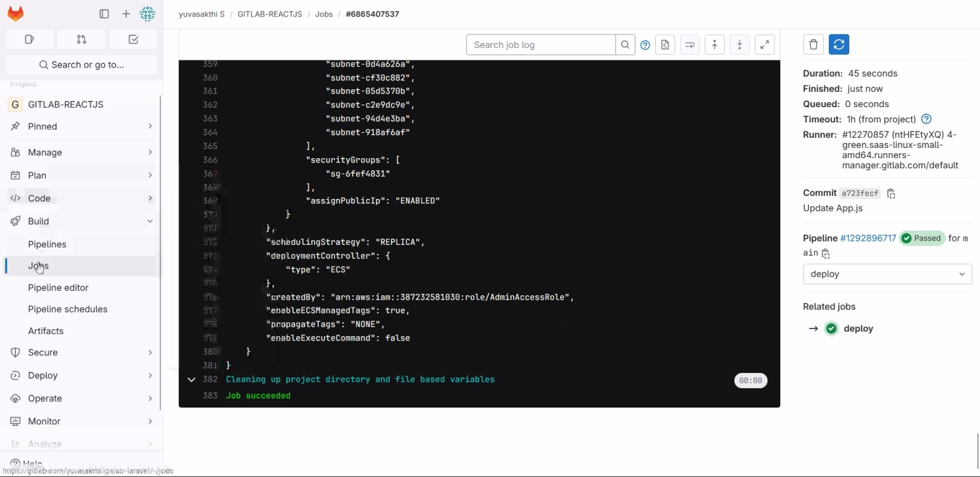Open pipeline #1292896717 link
980x477 pixels.
click(x=868, y=238)
